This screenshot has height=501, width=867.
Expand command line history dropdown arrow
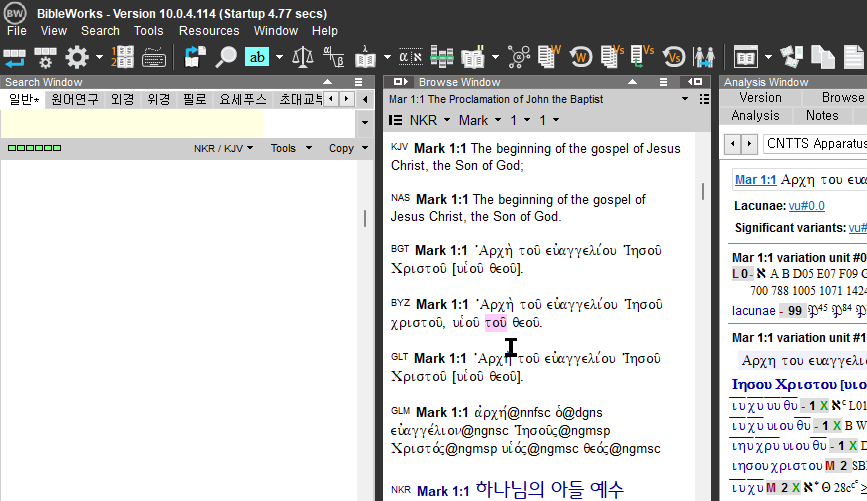point(364,122)
